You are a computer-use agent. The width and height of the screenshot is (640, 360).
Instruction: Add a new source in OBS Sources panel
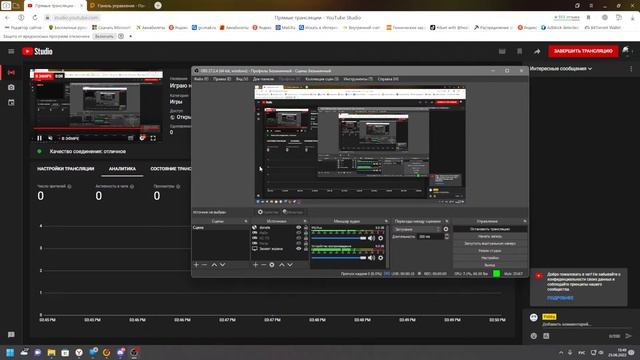(255, 265)
